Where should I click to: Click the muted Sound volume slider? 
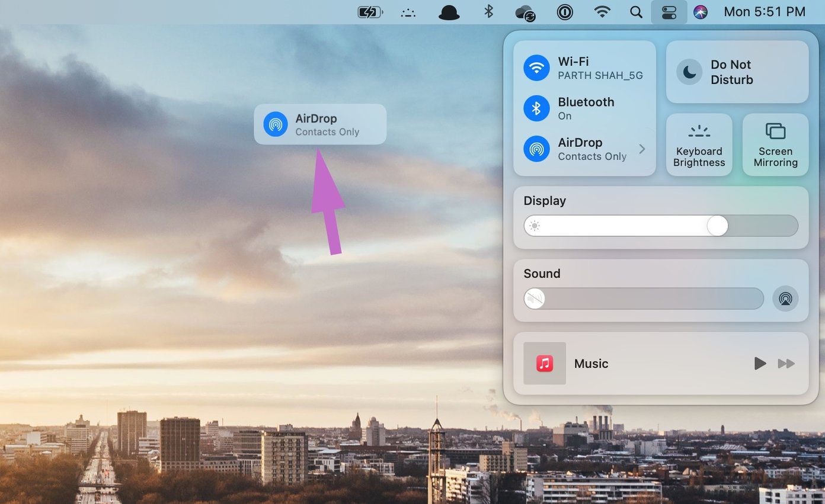coord(644,298)
